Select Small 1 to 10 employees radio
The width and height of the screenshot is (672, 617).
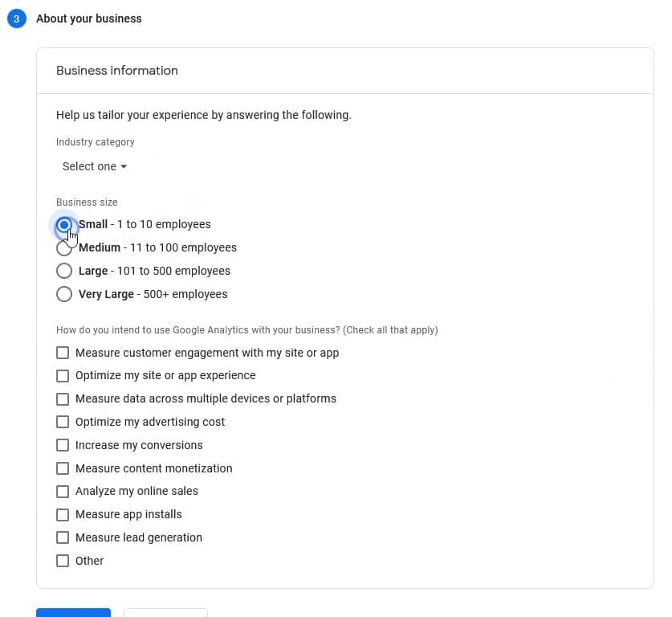(64, 225)
